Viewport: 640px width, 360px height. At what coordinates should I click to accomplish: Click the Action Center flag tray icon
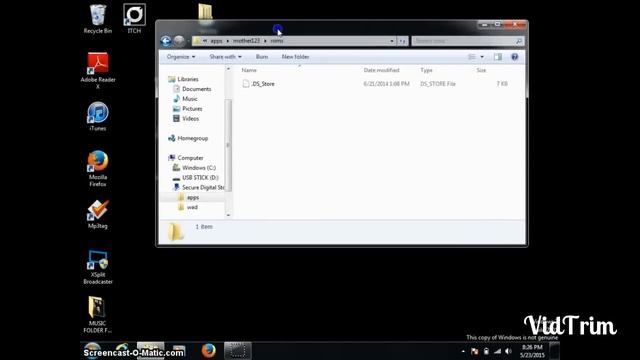pos(474,351)
